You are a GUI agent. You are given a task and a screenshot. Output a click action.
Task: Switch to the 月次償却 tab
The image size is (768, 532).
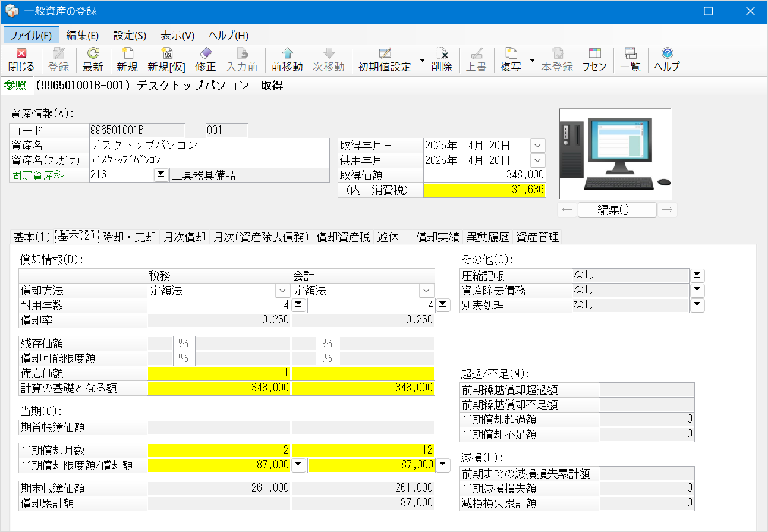pos(185,237)
